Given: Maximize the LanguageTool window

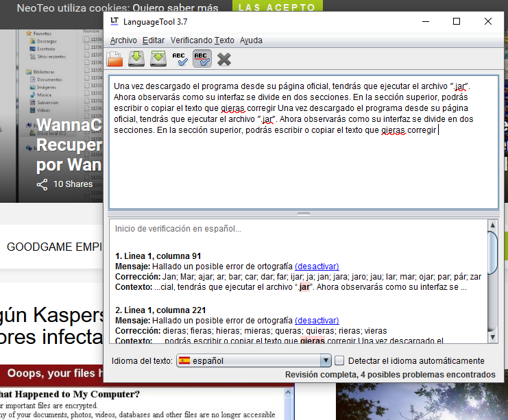Looking at the screenshot, I should 457,21.
